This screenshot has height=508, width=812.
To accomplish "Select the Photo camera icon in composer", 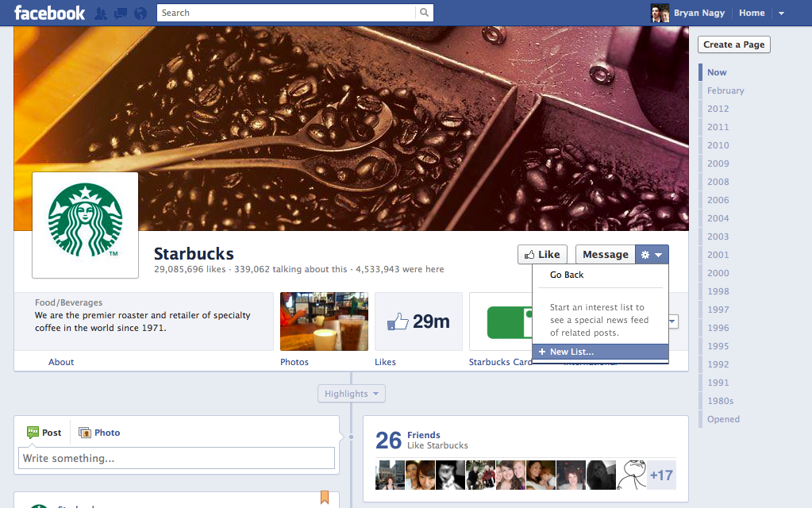I will pos(84,433).
